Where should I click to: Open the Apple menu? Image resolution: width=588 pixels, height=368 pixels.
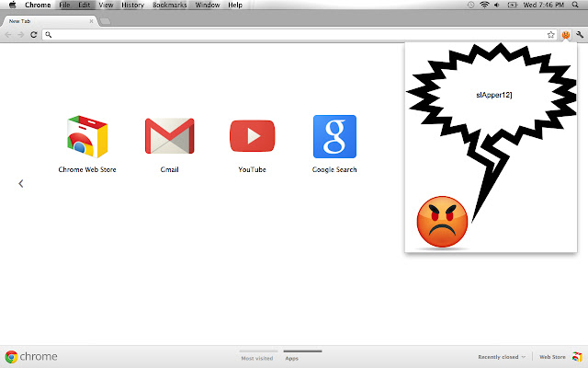(12, 5)
